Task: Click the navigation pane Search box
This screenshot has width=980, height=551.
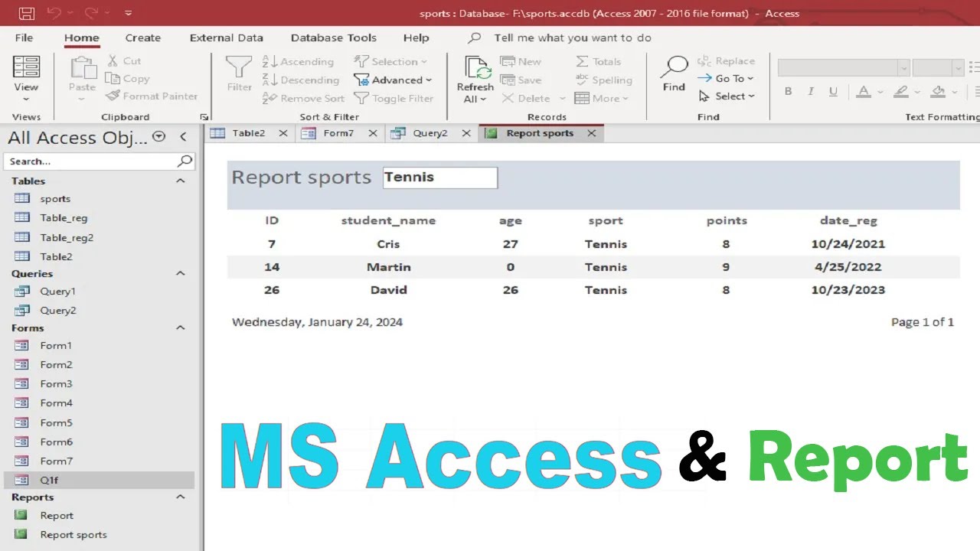Action: pos(100,161)
